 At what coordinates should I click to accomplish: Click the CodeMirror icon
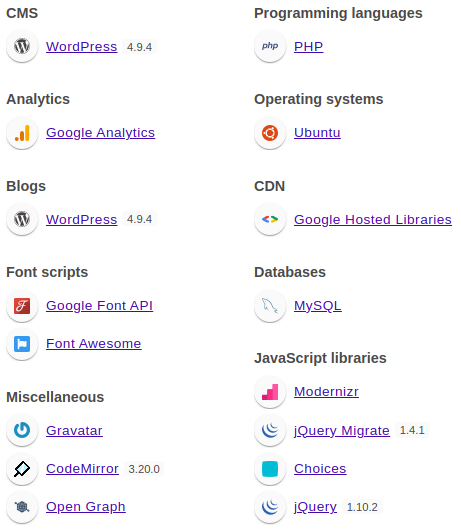click(22, 469)
